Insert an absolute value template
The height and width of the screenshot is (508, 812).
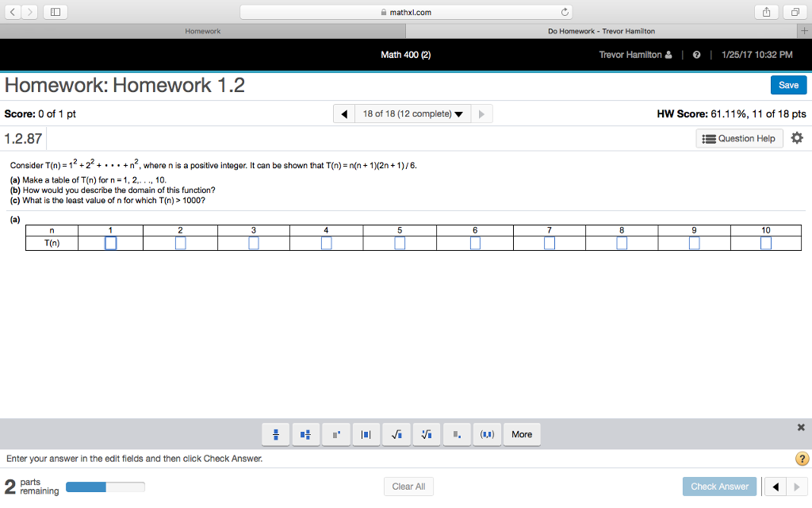(x=366, y=434)
